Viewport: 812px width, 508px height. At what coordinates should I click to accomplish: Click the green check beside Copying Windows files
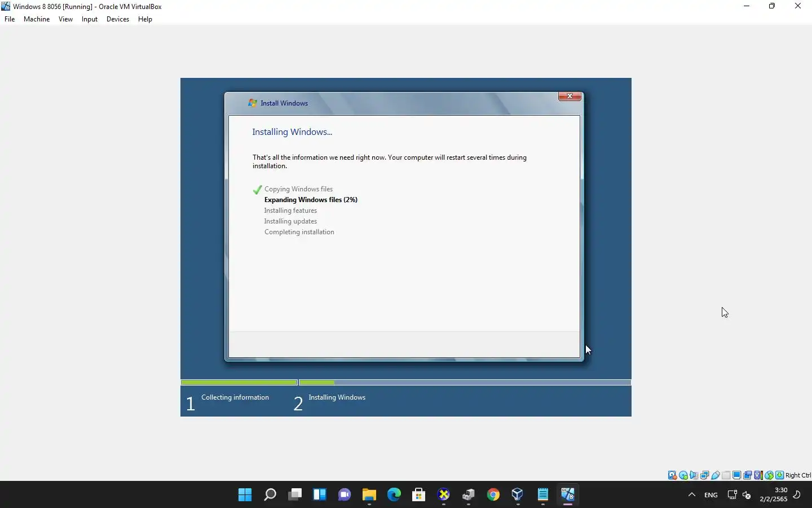point(257,190)
